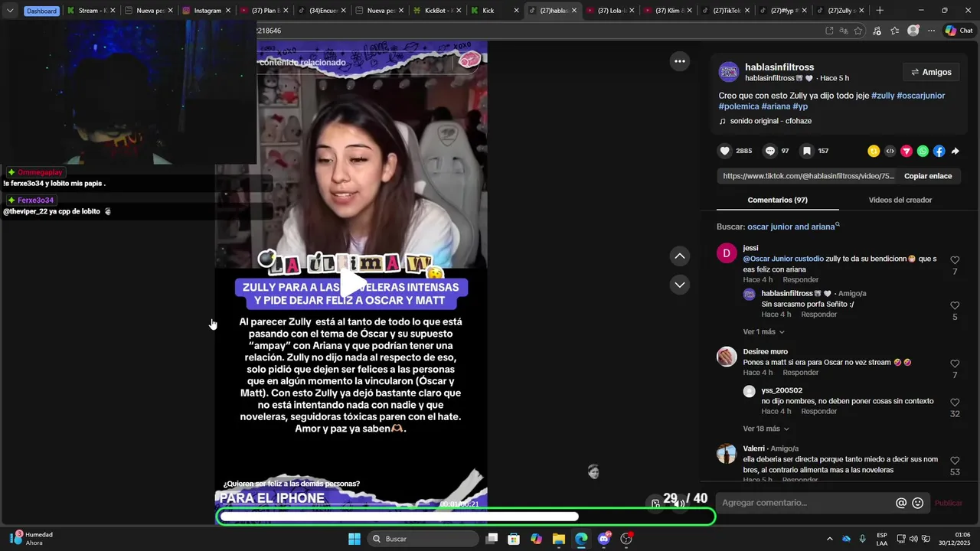Image resolution: width=980 pixels, height=551 pixels.
Task: Click the yellow repost share icon
Action: coord(874,151)
